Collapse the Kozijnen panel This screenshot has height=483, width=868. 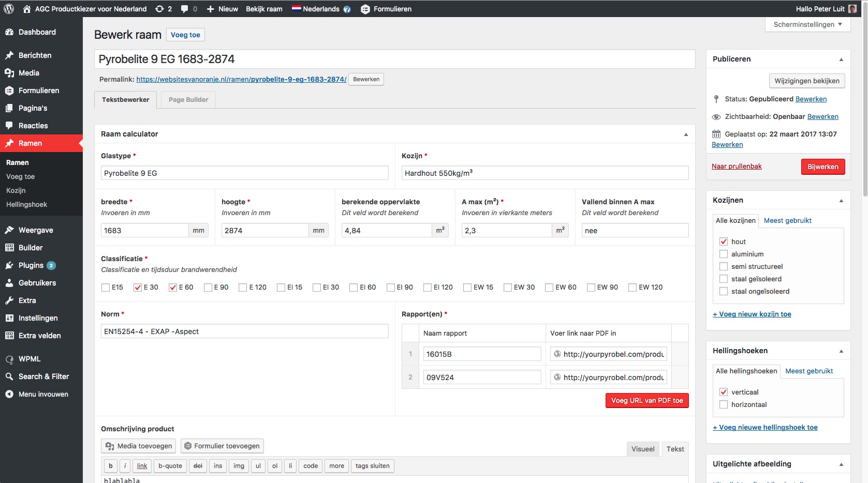coord(841,201)
